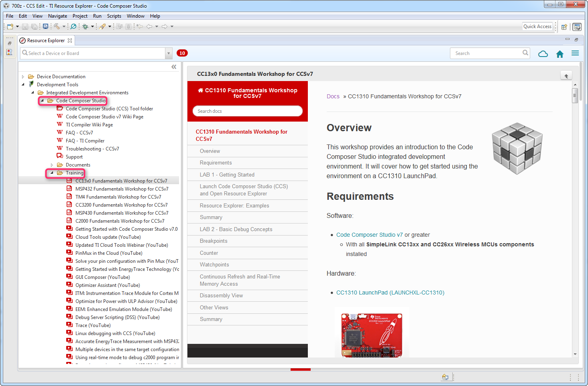The image size is (588, 386).
Task: Expand the Device Documentation tree node
Action: pyautogui.click(x=23, y=77)
